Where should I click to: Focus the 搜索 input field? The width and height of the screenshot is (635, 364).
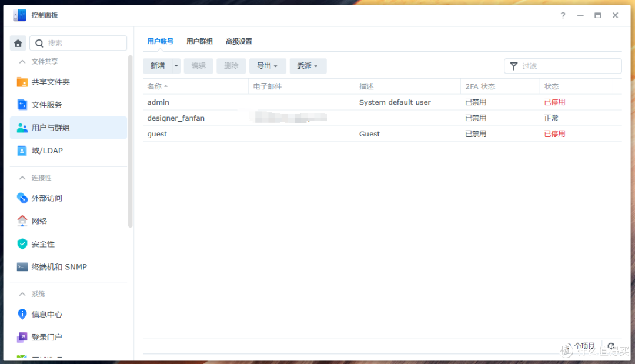tap(78, 44)
